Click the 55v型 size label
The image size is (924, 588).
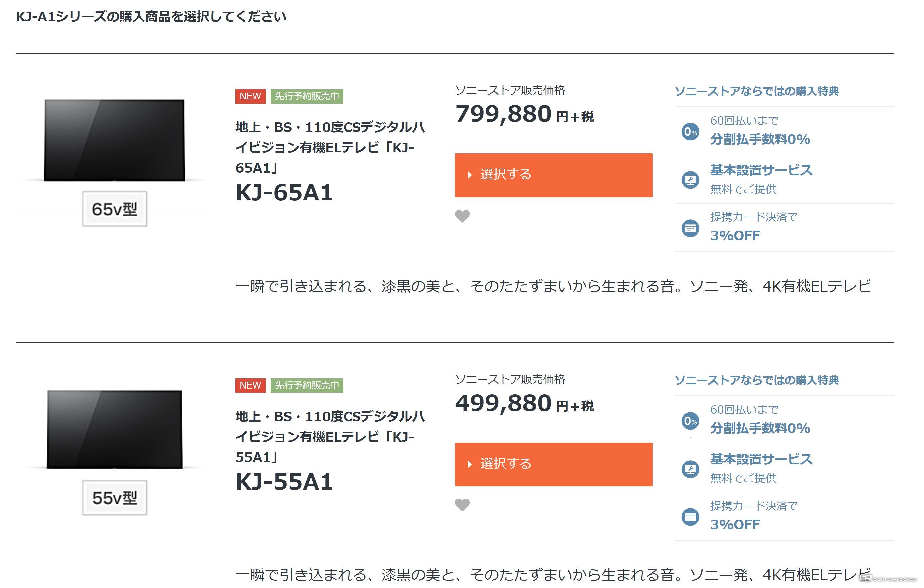[x=115, y=497]
